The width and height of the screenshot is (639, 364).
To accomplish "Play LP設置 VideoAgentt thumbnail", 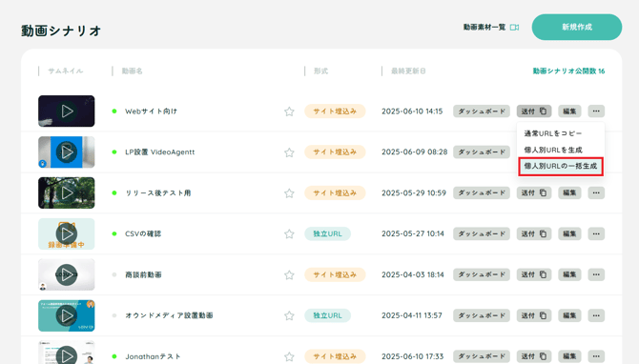I will point(67,152).
